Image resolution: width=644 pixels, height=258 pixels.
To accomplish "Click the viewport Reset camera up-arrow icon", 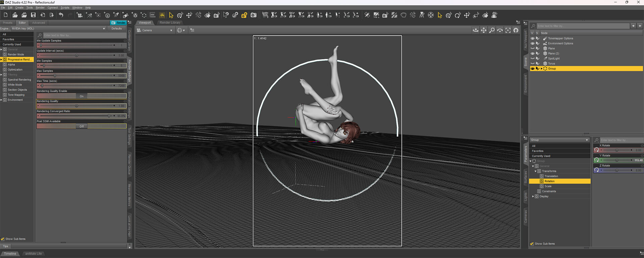I will pyautogui.click(x=516, y=30).
